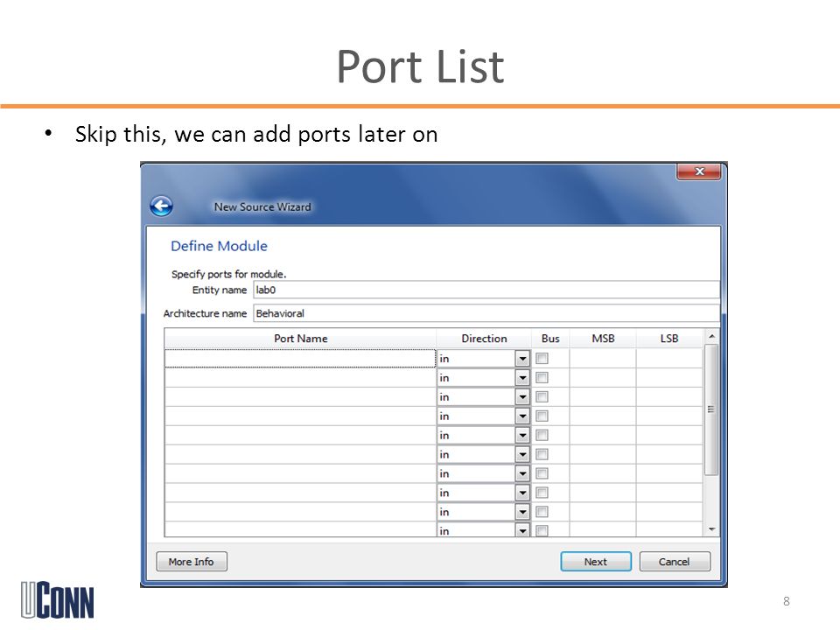
Task: Click the MSB column header
Action: coord(603,339)
